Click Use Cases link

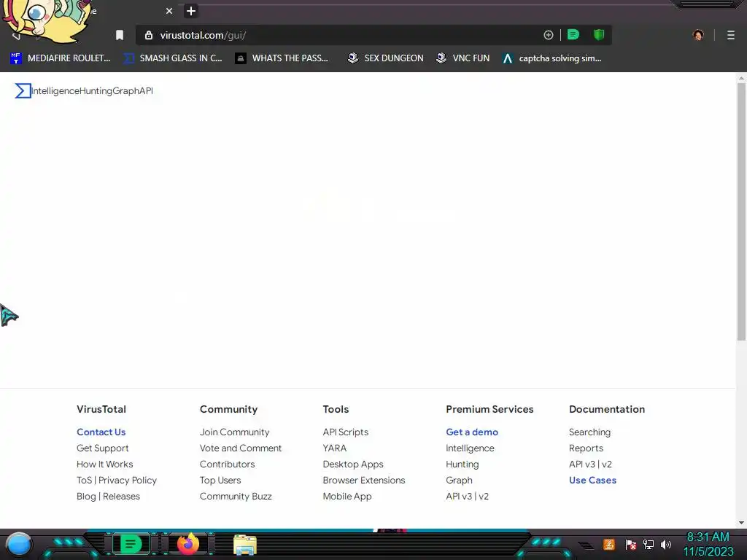pos(592,480)
